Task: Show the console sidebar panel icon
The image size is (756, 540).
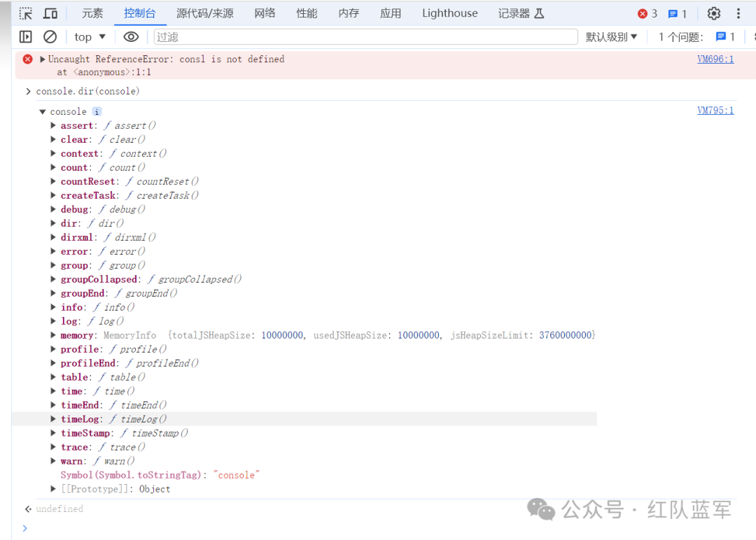Action: 26,37
